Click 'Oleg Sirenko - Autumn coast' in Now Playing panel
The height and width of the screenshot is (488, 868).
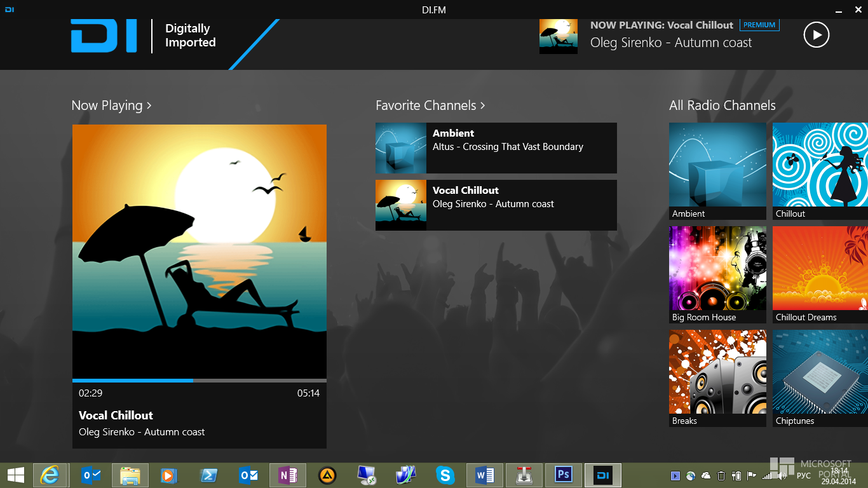pyautogui.click(x=142, y=432)
